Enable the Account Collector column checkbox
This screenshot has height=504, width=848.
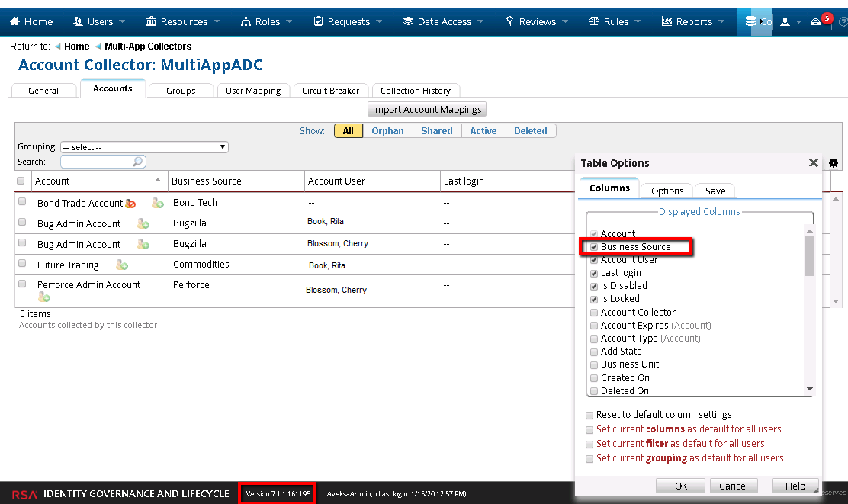tap(594, 313)
